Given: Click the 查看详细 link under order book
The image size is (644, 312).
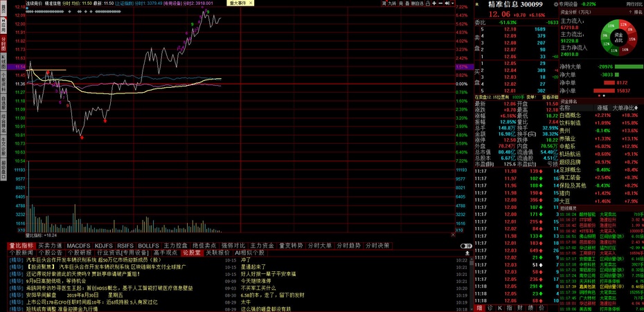Looking at the screenshot, I should pos(550,98).
